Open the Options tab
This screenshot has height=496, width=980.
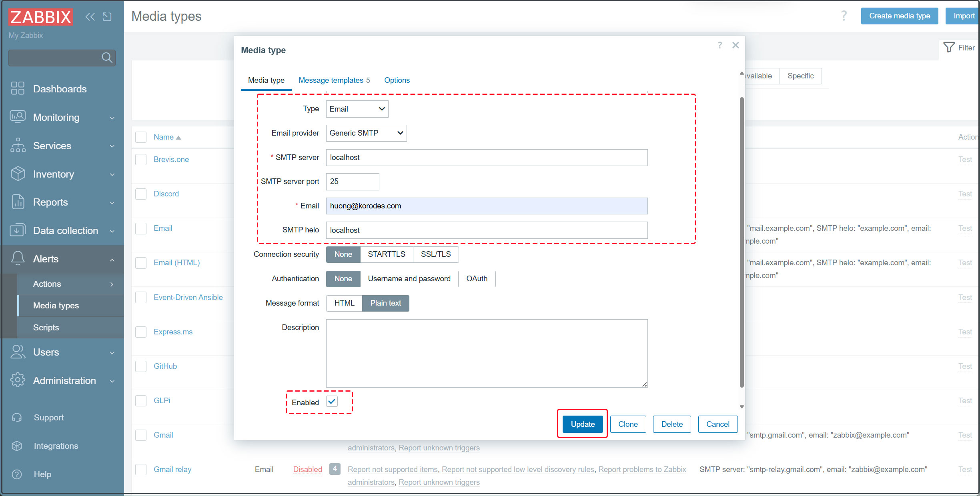[x=397, y=80]
